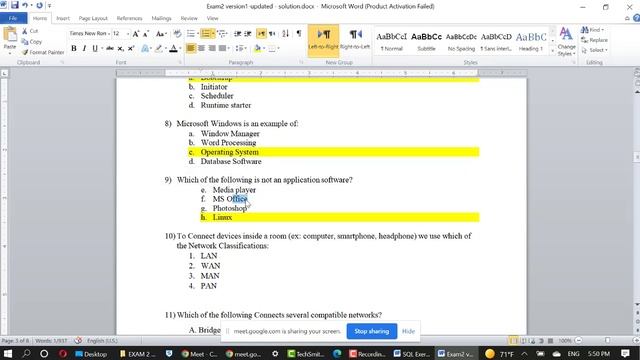
Task: Switch to the References tab
Action: [129, 18]
